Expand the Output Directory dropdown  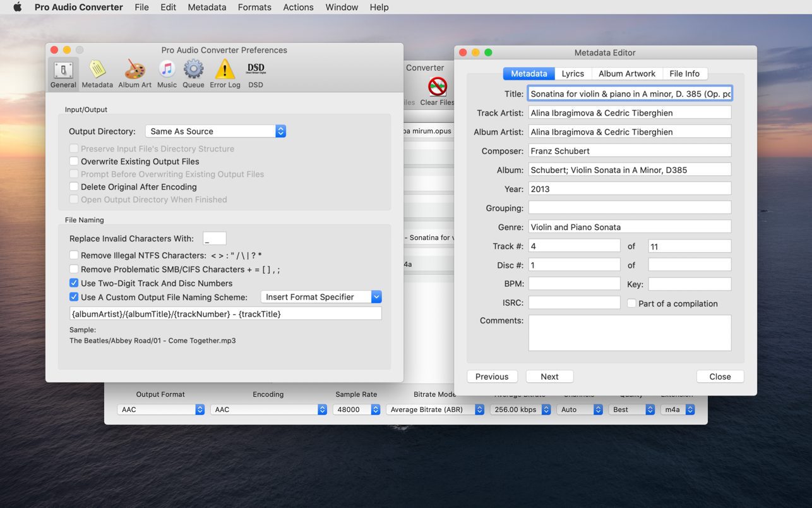[x=215, y=131]
